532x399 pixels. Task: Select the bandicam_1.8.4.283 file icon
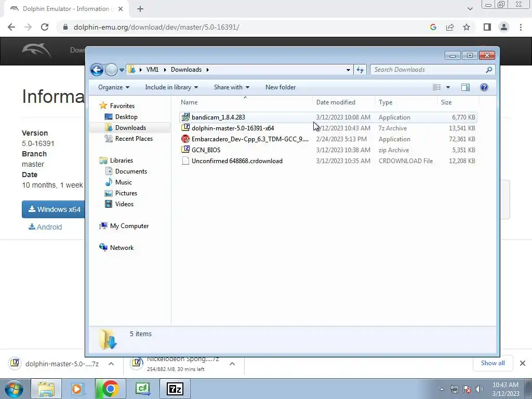(x=185, y=117)
